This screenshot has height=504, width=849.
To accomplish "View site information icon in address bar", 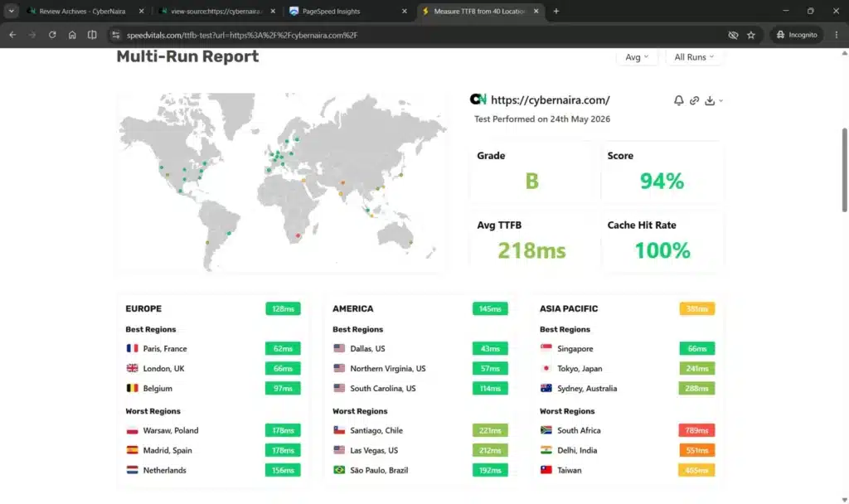I will pos(115,35).
